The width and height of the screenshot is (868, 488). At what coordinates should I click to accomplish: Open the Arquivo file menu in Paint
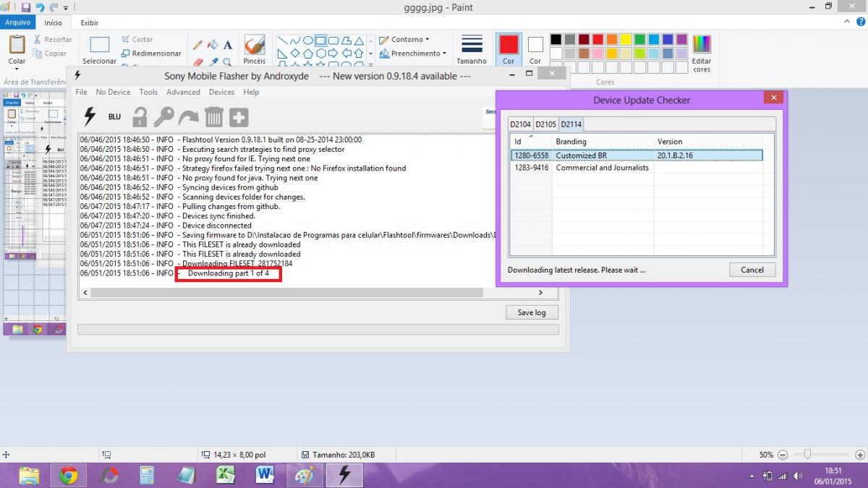pyautogui.click(x=17, y=22)
